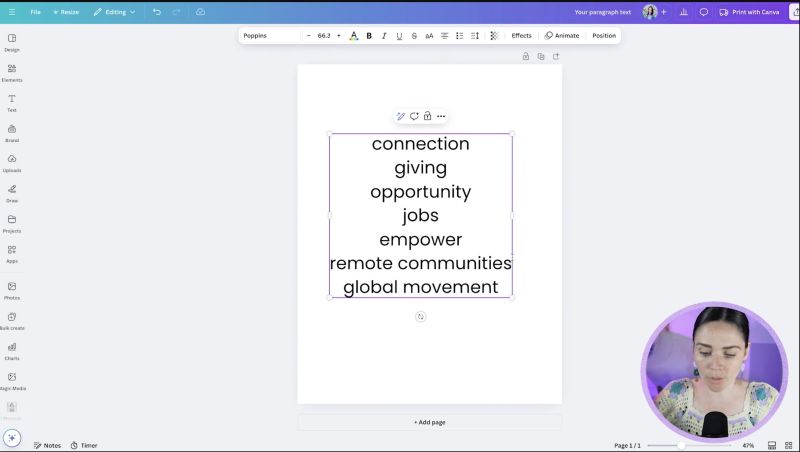Lock the page icon above canvas
The image size is (800, 452).
526,57
